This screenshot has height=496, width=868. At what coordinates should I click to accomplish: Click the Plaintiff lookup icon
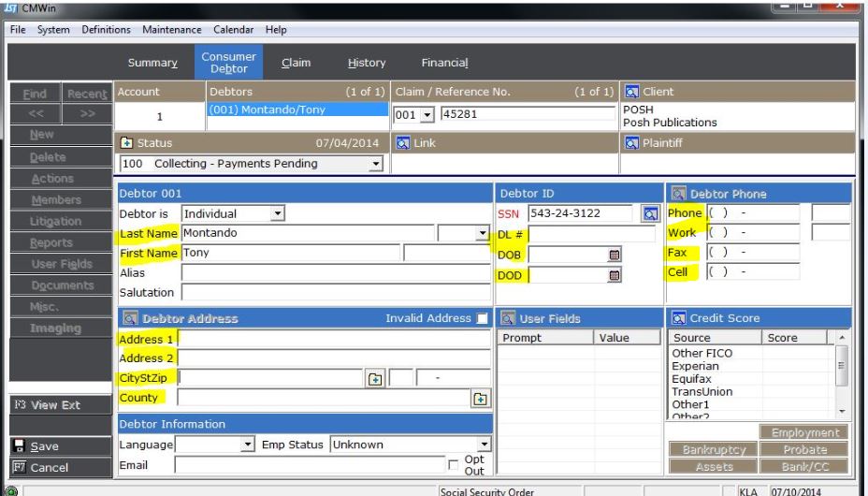pos(631,142)
